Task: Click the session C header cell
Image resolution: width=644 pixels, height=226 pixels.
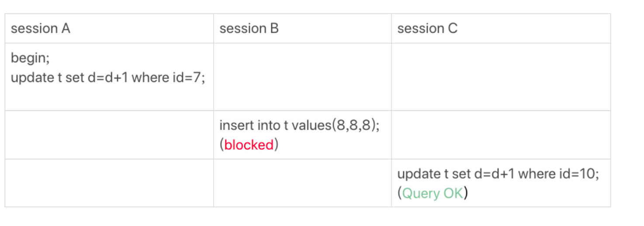Action: pyautogui.click(x=501, y=28)
